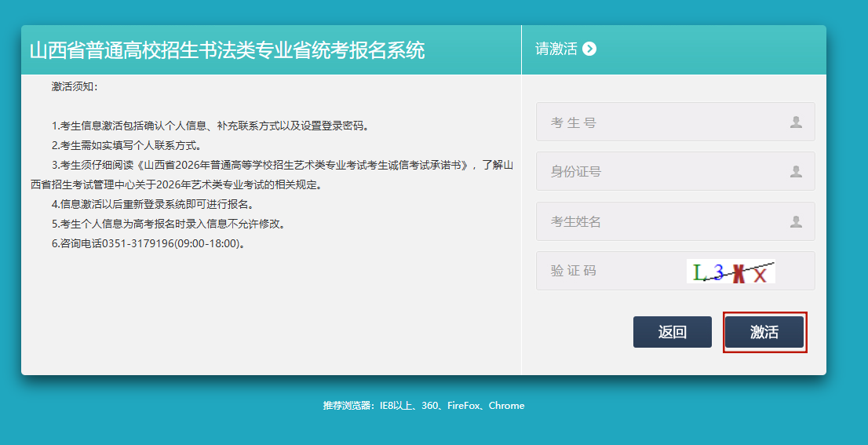This screenshot has height=445, width=868.
Task: Click the 诚信考试承诺书 title in notice 3
Action: tap(306, 166)
